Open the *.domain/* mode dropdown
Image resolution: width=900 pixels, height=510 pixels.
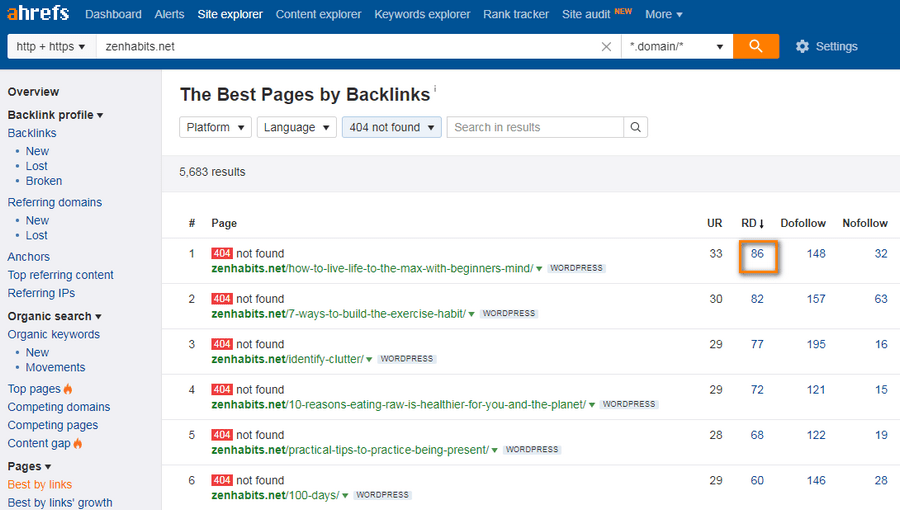point(677,46)
